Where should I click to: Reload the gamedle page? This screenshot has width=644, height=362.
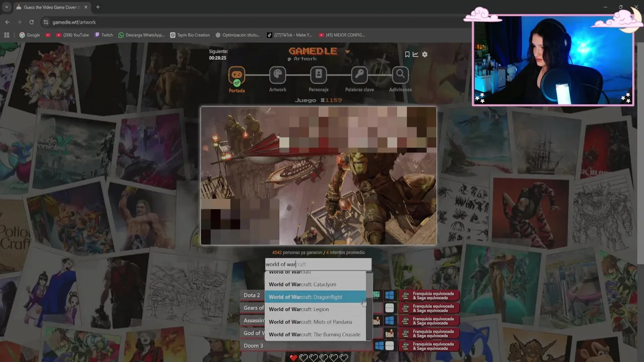[x=31, y=22]
